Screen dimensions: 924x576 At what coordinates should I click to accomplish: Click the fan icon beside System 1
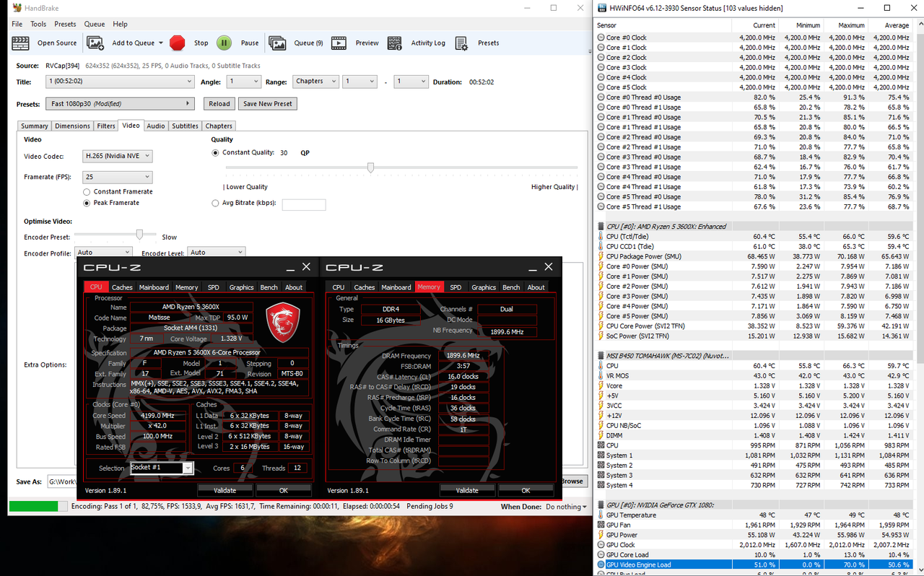(601, 455)
